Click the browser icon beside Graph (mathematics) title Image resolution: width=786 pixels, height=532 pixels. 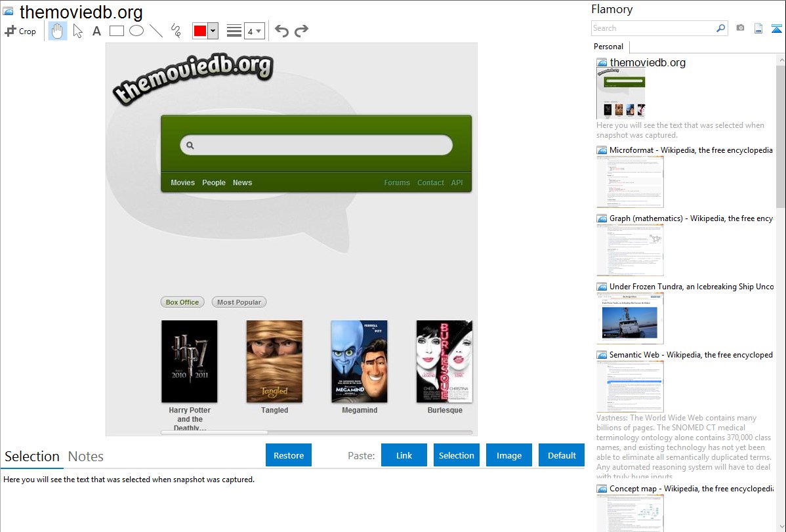click(602, 218)
